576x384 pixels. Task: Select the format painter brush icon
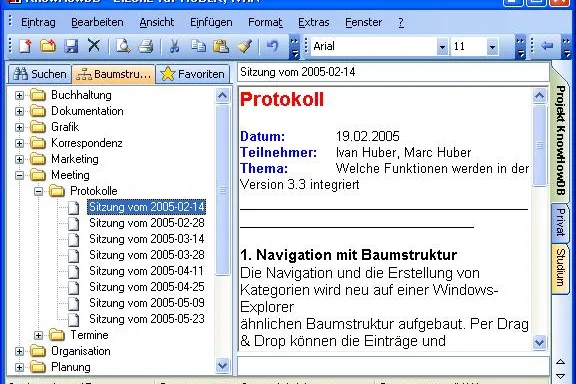pos(244,46)
